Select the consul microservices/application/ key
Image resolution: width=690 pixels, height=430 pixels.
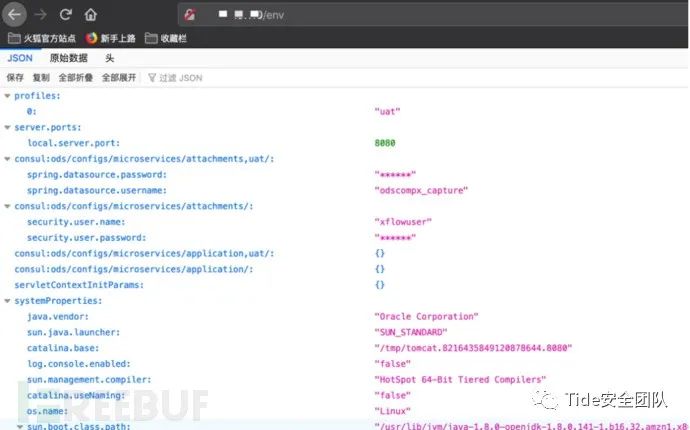click(134, 269)
